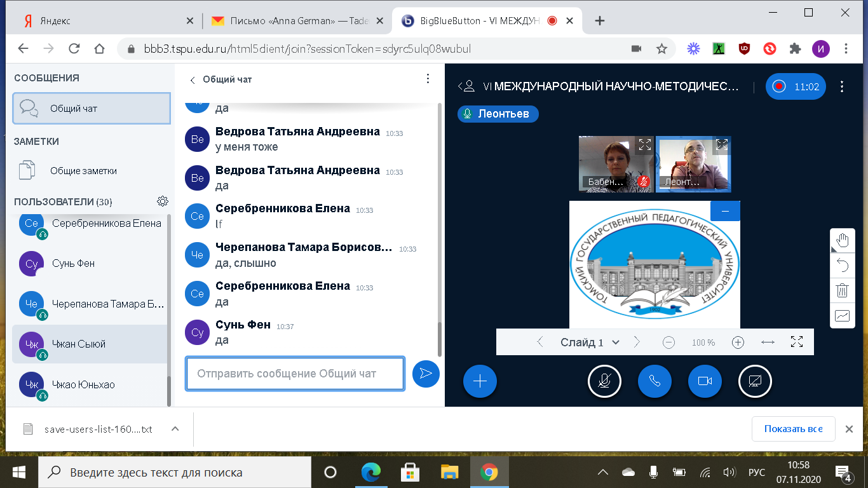Toggle webcam sharing button
Image resolution: width=868 pixels, height=488 pixels.
click(x=704, y=381)
